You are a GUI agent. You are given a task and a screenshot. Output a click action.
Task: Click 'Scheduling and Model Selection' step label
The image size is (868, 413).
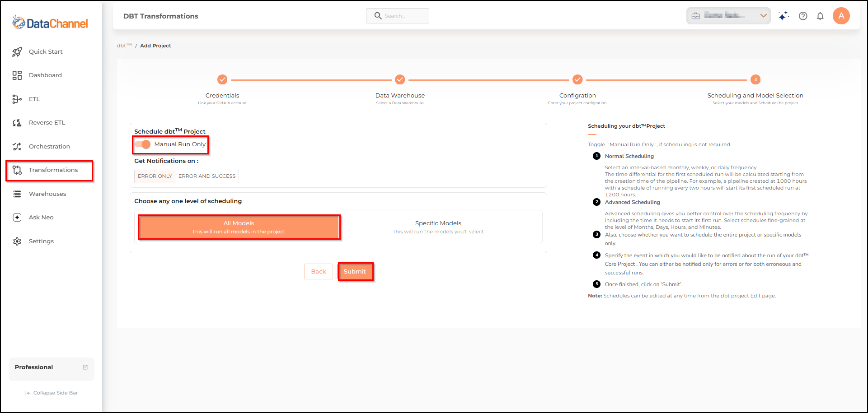[x=755, y=96]
